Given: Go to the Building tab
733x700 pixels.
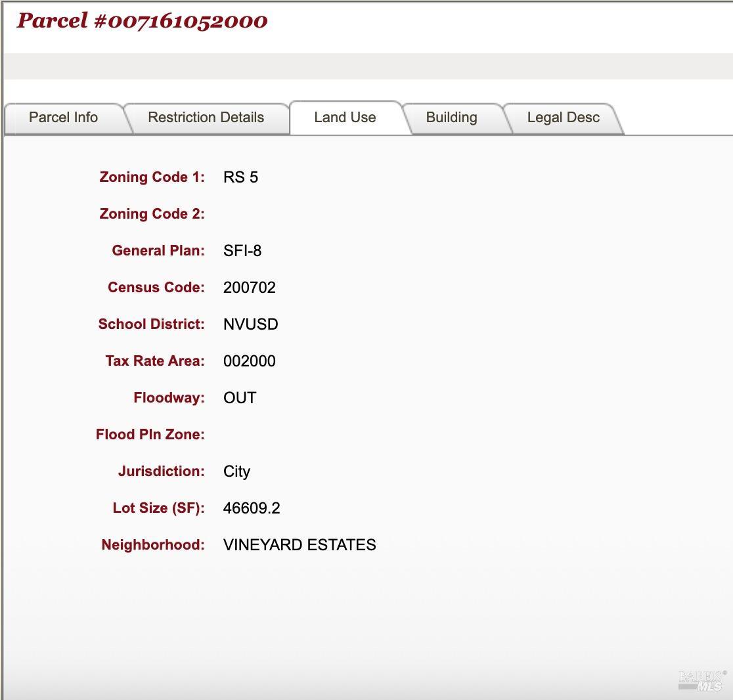Looking at the screenshot, I should pos(451,118).
